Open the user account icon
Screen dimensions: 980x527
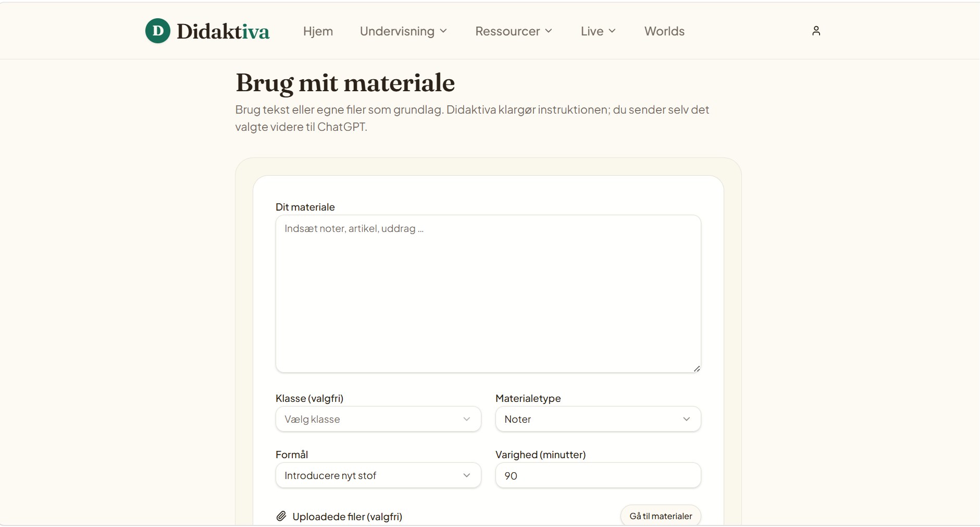coord(816,31)
